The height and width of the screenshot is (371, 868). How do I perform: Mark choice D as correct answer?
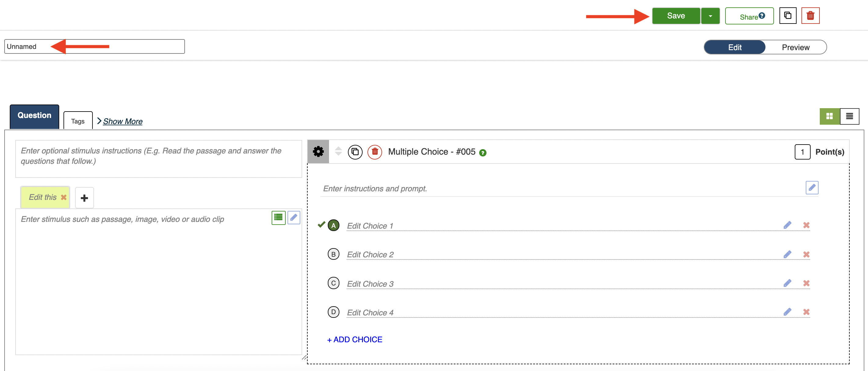(333, 312)
